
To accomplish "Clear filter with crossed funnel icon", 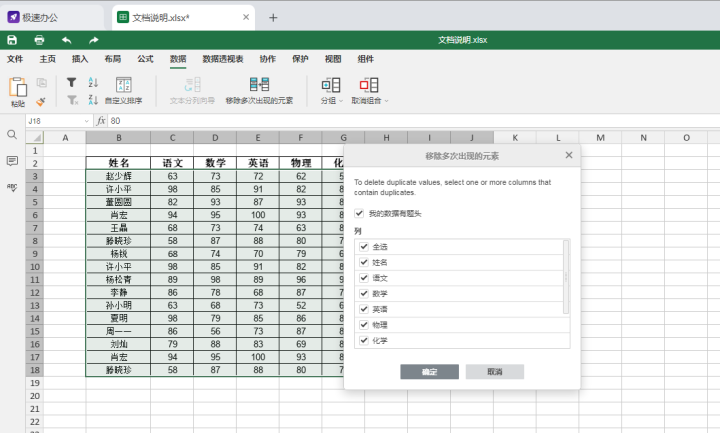I will point(72,100).
